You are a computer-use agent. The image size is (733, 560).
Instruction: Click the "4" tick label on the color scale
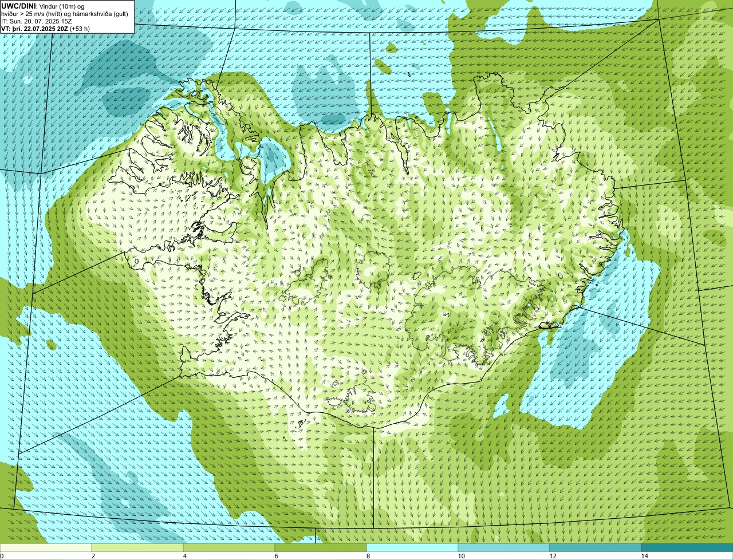click(x=185, y=556)
